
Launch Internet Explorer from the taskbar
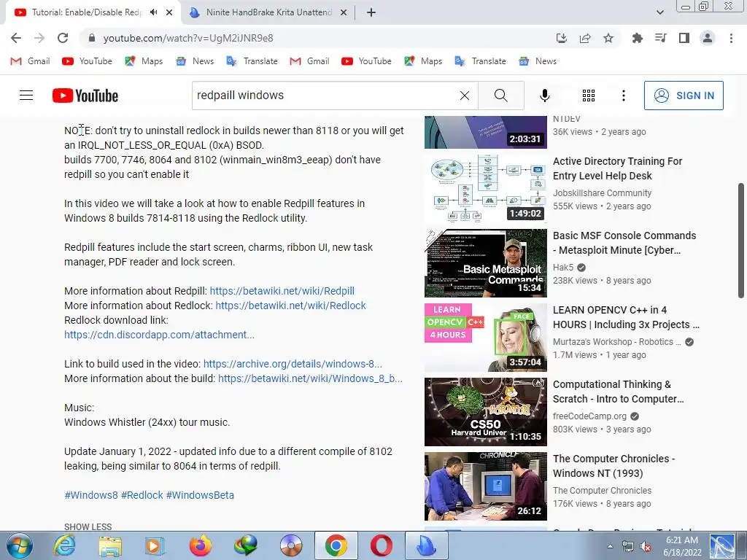pos(64,545)
